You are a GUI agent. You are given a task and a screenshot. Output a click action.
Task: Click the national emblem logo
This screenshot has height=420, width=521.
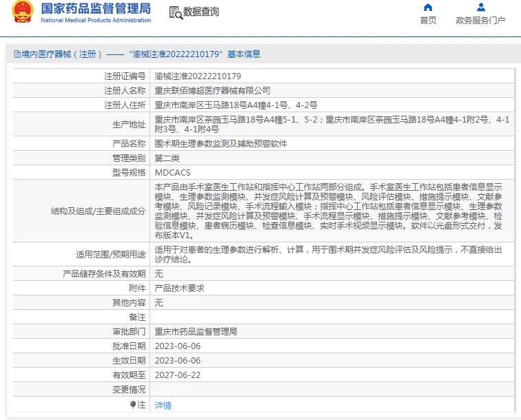pyautogui.click(x=23, y=14)
